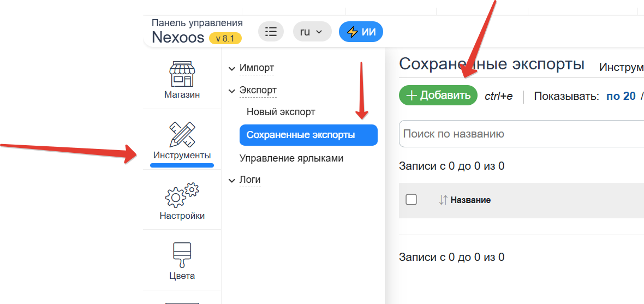Click the sort arrows beside Название
The height and width of the screenshot is (304, 644).
(x=443, y=200)
